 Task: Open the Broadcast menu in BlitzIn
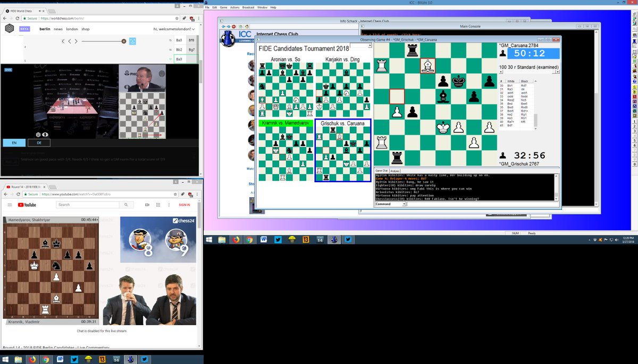[x=248, y=7]
